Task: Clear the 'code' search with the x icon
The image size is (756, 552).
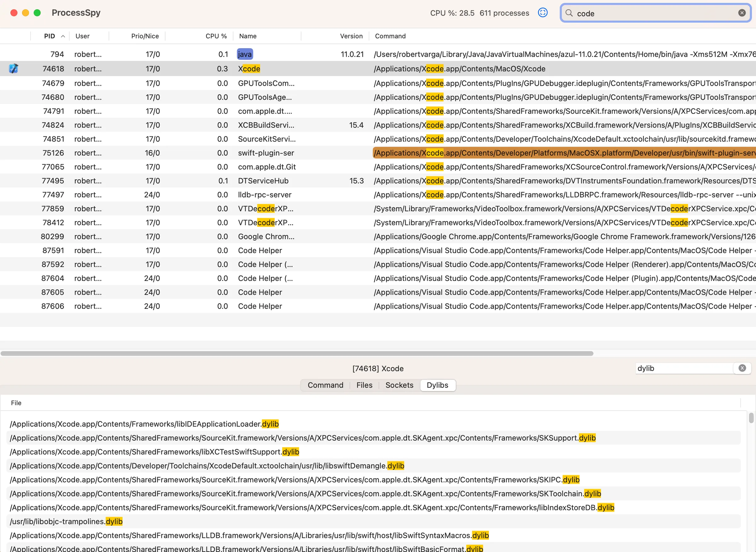Action: coord(742,13)
